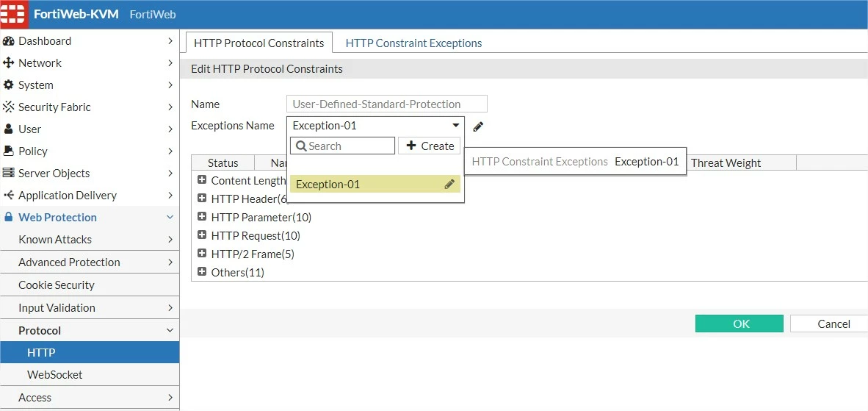The width and height of the screenshot is (868, 411).
Task: Open Known Attacks menu
Action: pos(90,239)
